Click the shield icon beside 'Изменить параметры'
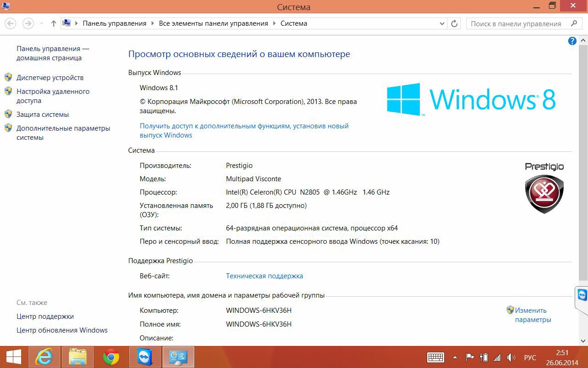Viewport: 588px width, 368px height. point(510,310)
